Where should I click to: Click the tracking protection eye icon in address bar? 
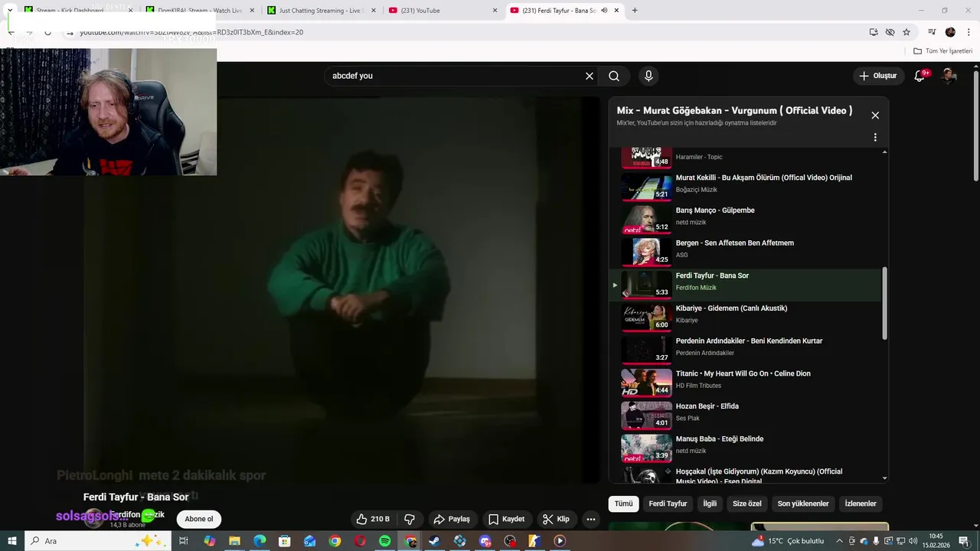pyautogui.click(x=890, y=32)
